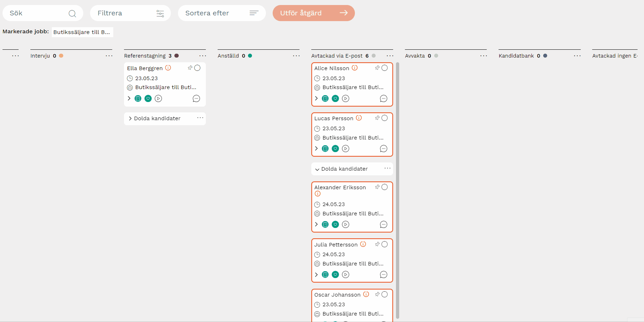Image resolution: width=644 pixels, height=322 pixels.
Task: Click the info icon beside Oscar Johansson
Action: (x=366, y=294)
